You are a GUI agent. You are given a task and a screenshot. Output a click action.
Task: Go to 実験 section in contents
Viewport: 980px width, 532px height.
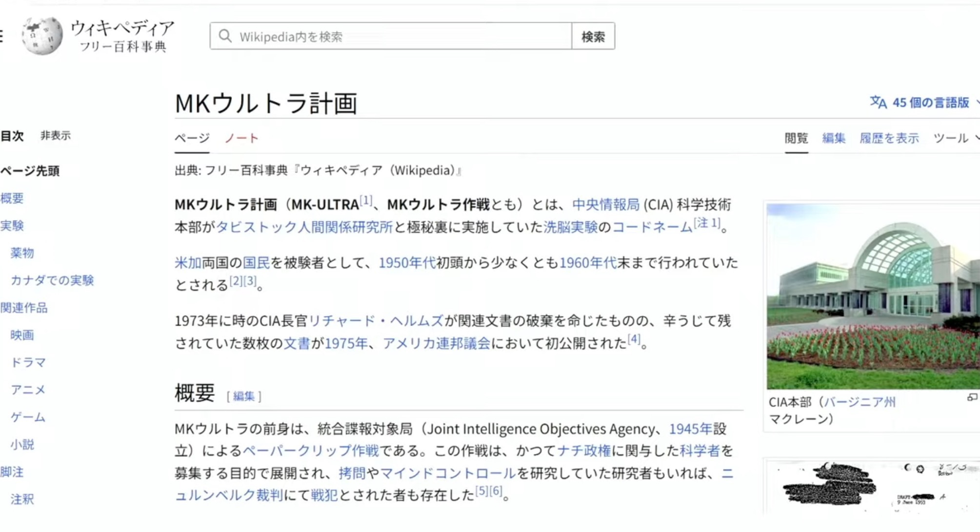(12, 225)
